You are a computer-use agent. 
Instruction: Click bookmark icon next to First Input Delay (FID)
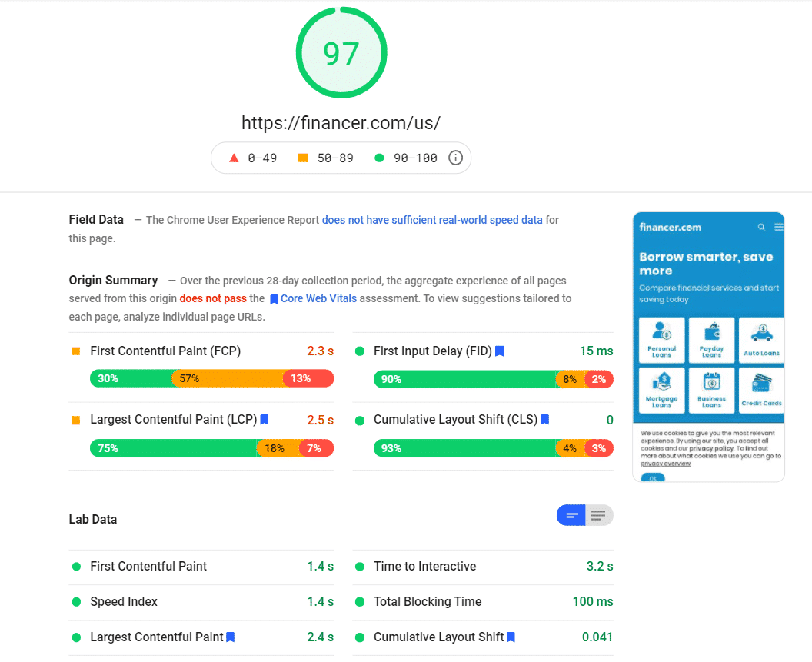pyautogui.click(x=500, y=351)
